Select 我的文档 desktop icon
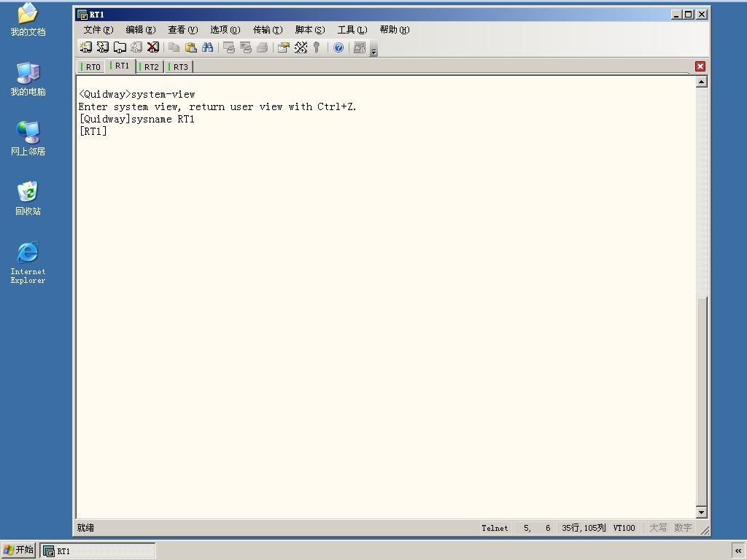Image resolution: width=747 pixels, height=560 pixels. point(28,20)
